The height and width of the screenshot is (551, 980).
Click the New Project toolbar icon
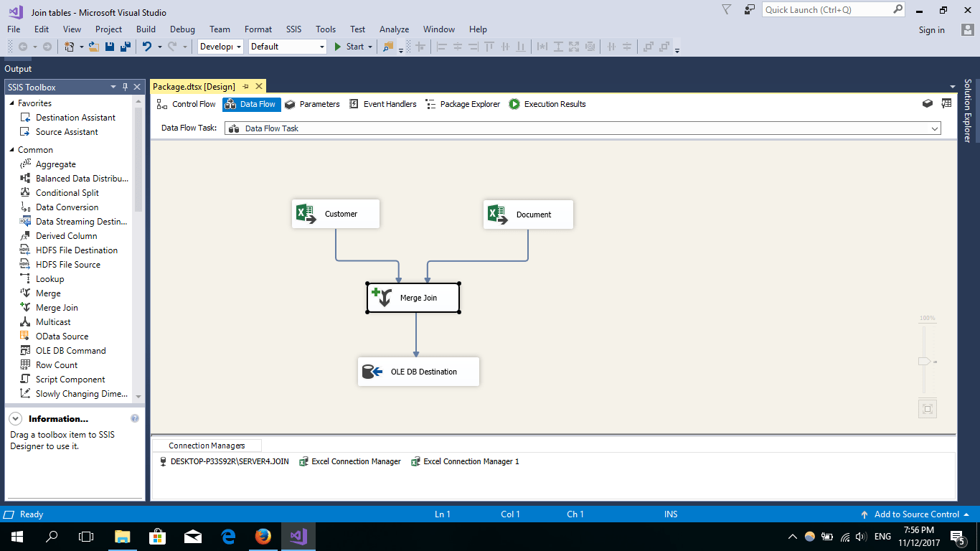click(70, 47)
